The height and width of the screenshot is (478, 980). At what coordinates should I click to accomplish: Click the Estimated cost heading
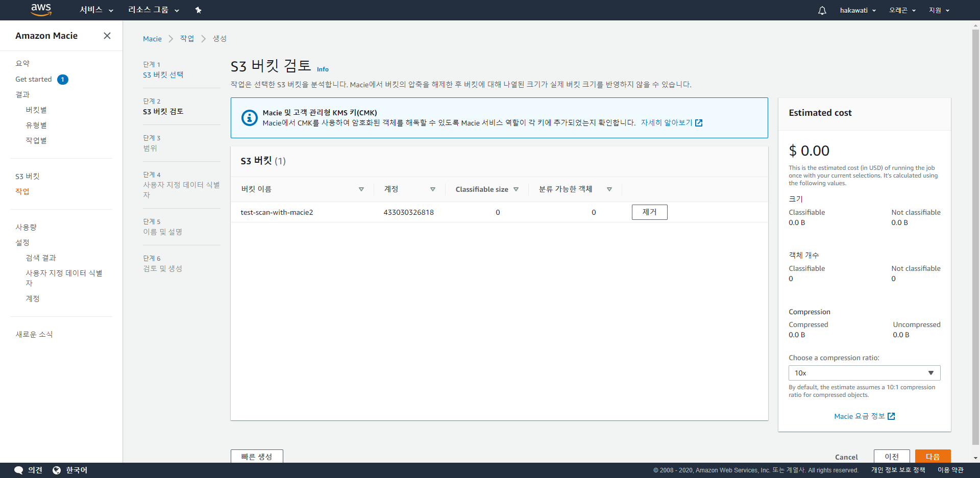pos(820,113)
